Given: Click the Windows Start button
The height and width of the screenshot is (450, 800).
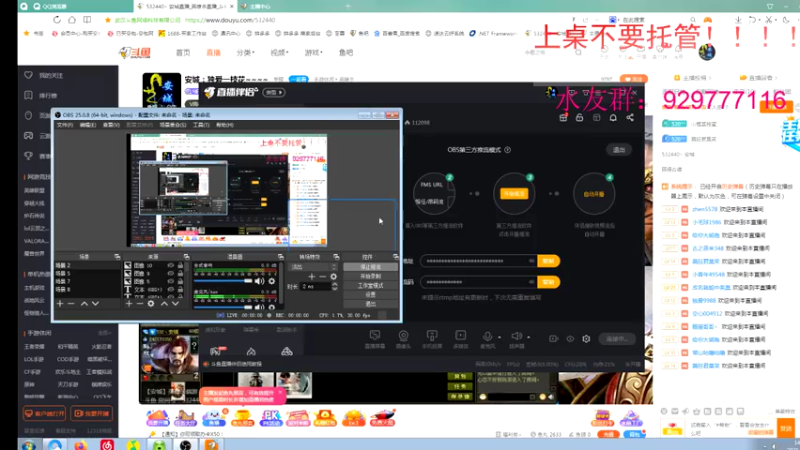Looking at the screenshot, I should (29, 445).
